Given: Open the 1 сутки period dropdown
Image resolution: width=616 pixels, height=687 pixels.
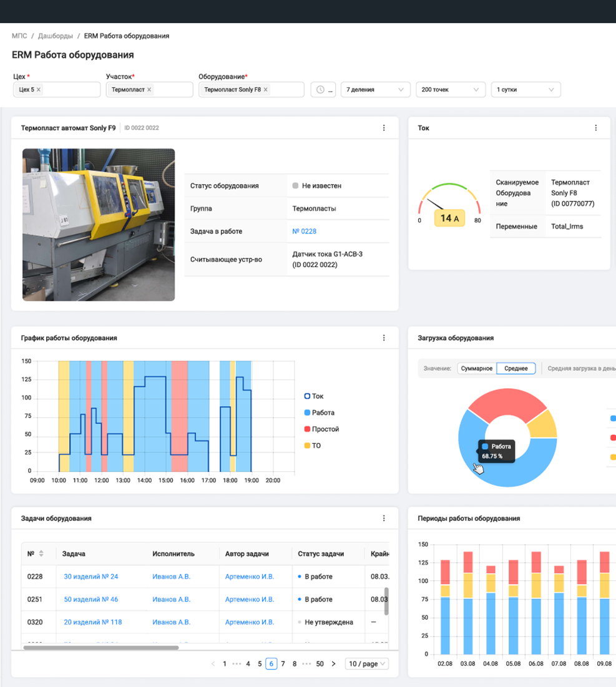Looking at the screenshot, I should (525, 90).
